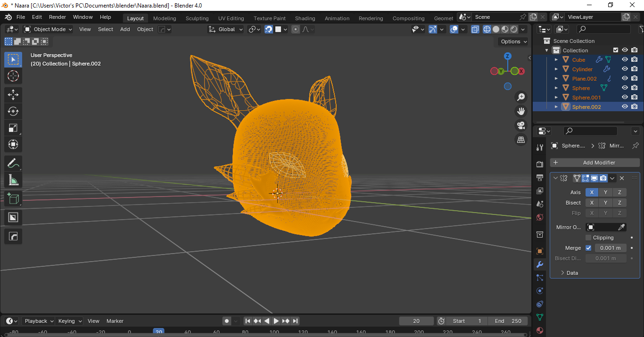The image size is (644, 337).
Task: Switch to the UV Editing workspace tab
Action: pyautogui.click(x=231, y=18)
